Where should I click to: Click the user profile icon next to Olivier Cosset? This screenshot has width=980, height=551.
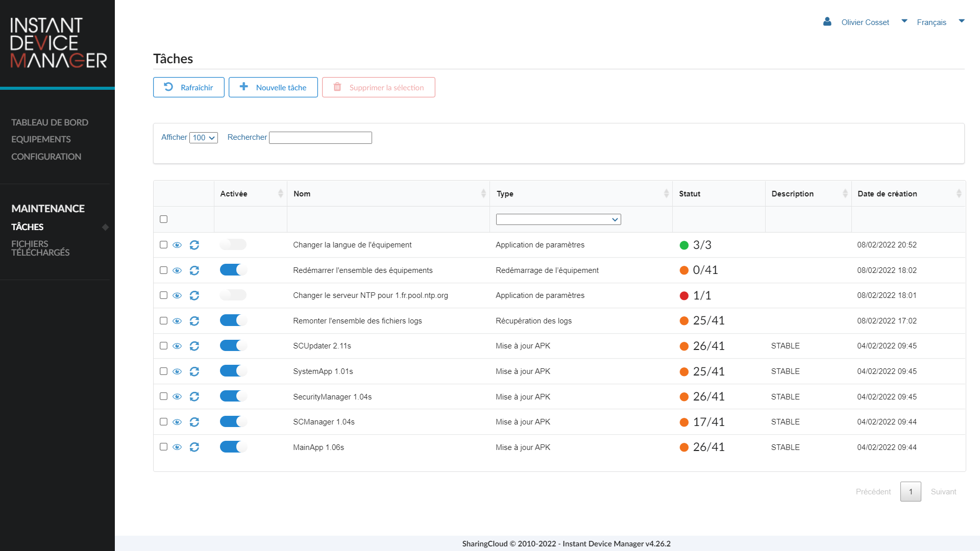pos(827,22)
